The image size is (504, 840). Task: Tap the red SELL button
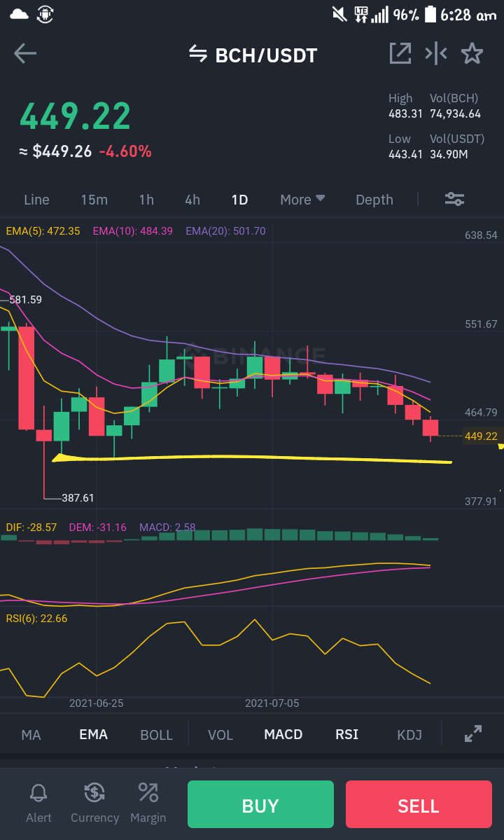419,805
